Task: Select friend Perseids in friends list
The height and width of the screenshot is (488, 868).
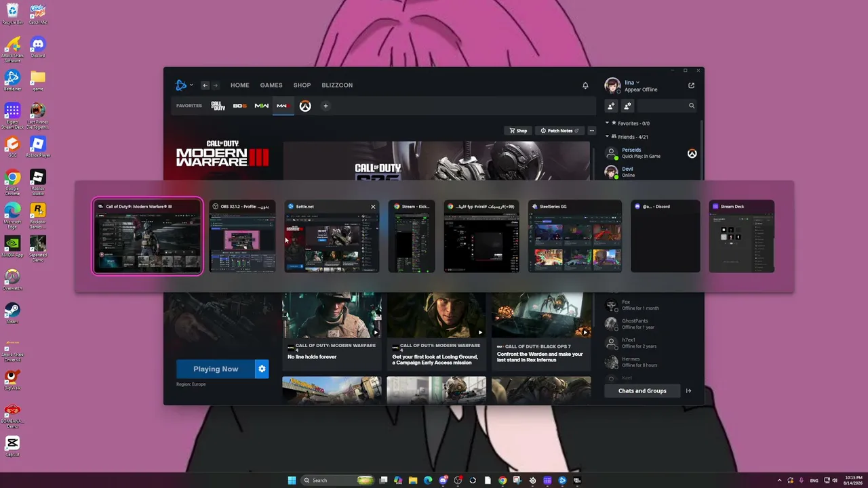Action: click(650, 153)
